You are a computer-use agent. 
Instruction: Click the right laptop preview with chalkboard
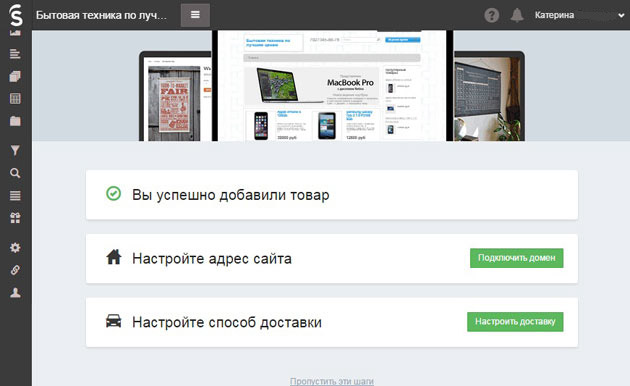click(x=489, y=96)
